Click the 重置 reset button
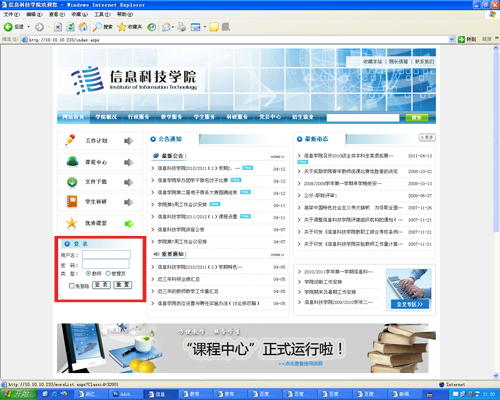500x400 pixels. coord(123,285)
